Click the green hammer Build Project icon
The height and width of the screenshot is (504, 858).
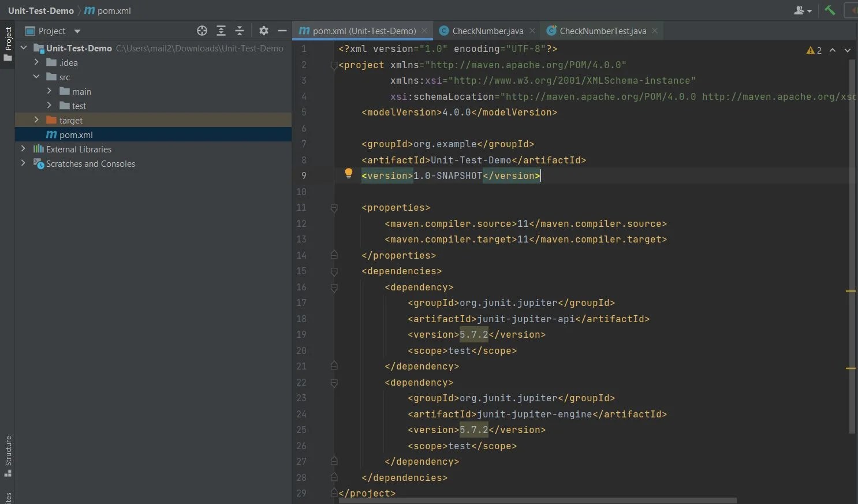[x=830, y=10]
